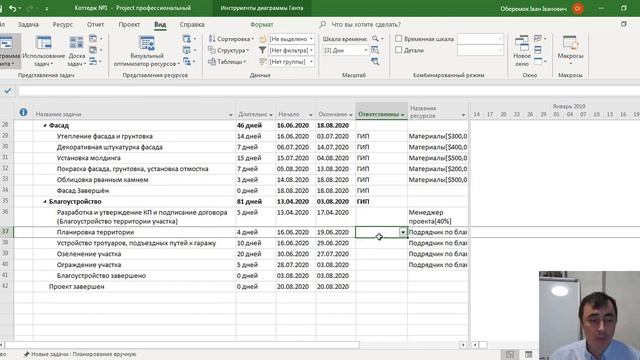Open Название задачи column filter arrow
The height and width of the screenshot is (360, 640).
231,115
